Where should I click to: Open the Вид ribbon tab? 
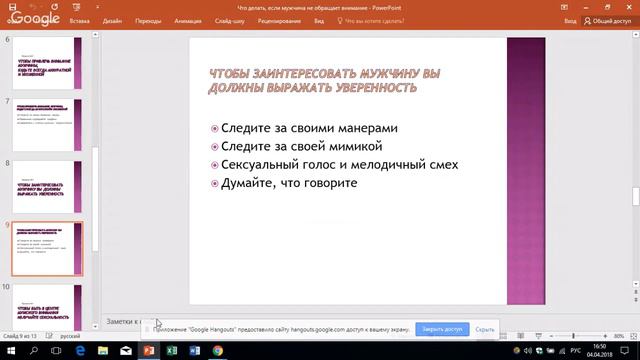pos(319,21)
